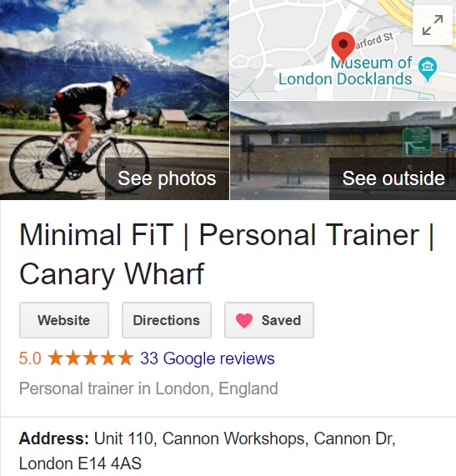Select the red location pin on map
This screenshot has width=456, height=476.
343,47
